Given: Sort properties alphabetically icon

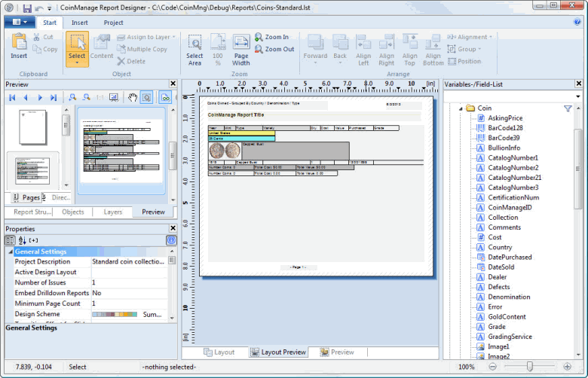Looking at the screenshot, I should (x=22, y=240).
